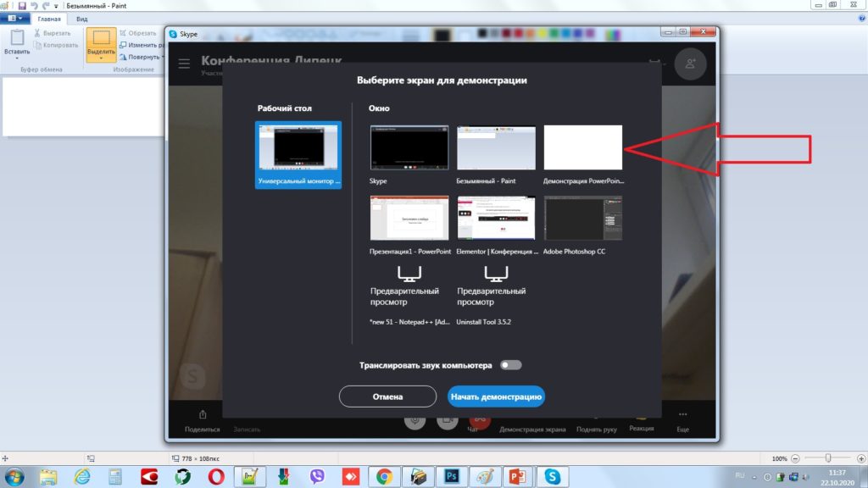Open Skype from taskbar
The image size is (868, 488).
[553, 476]
